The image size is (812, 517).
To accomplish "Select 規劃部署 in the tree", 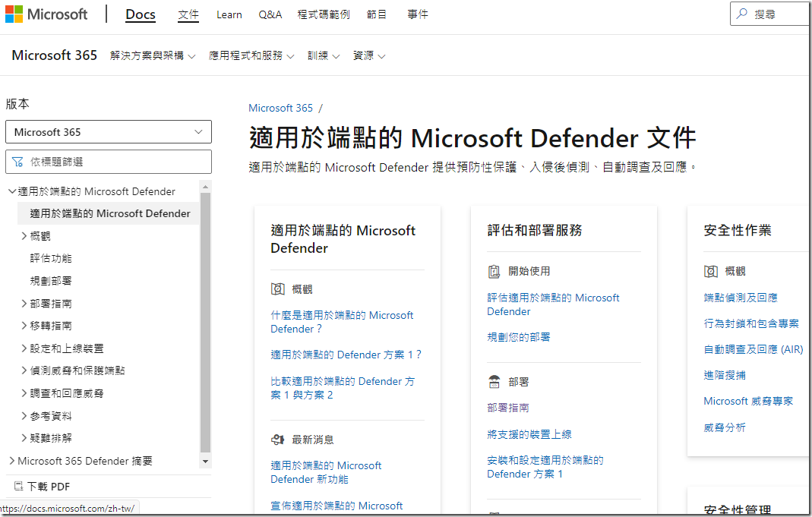I will (x=51, y=281).
